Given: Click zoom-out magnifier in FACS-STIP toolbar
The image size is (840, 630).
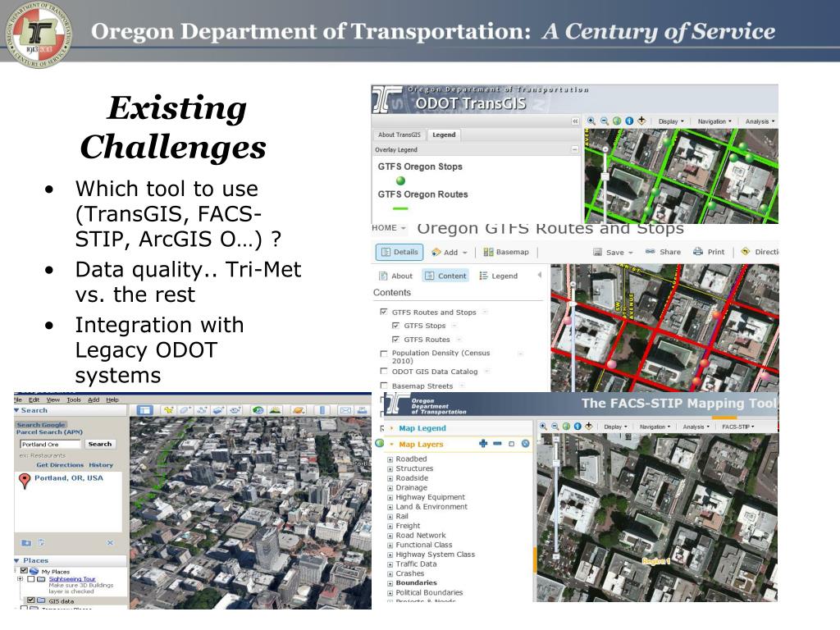Looking at the screenshot, I should click(555, 427).
